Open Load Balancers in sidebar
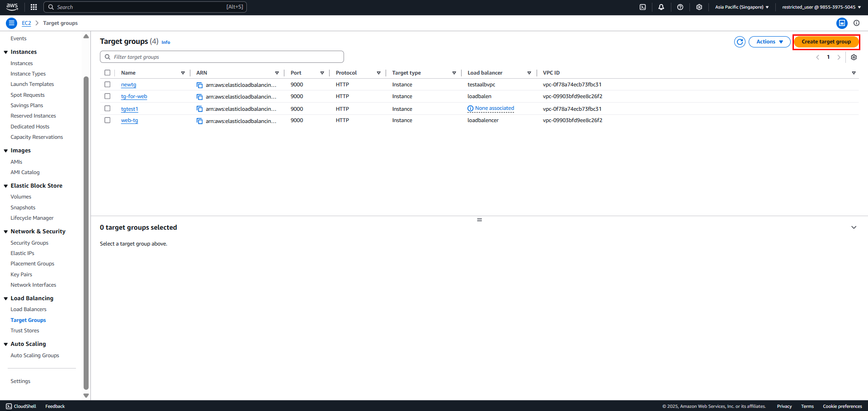 pos(28,309)
